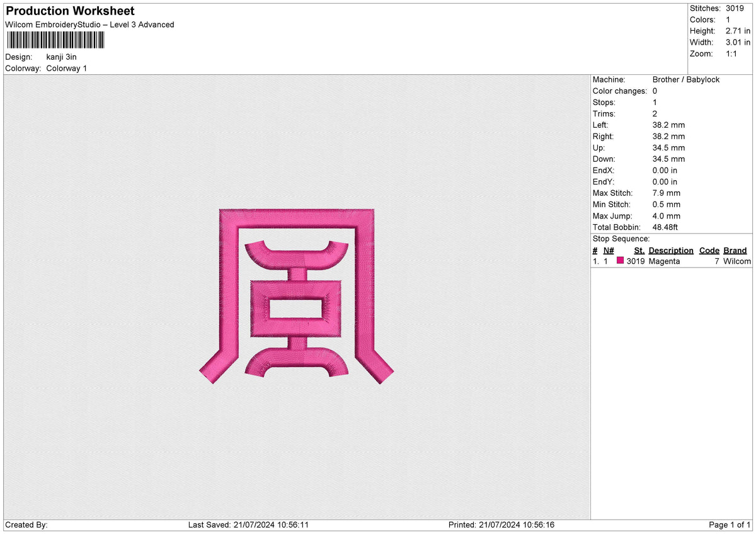Click the Colors count value 1

(728, 20)
